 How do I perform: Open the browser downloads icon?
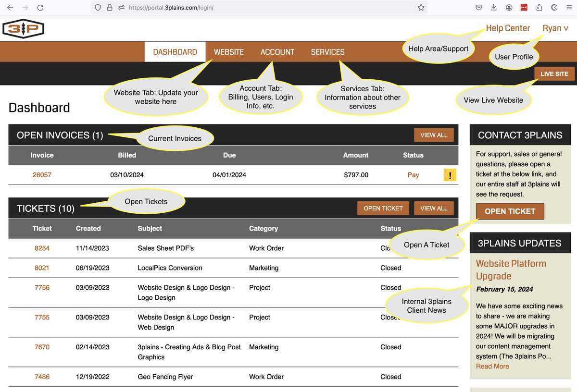494,8
